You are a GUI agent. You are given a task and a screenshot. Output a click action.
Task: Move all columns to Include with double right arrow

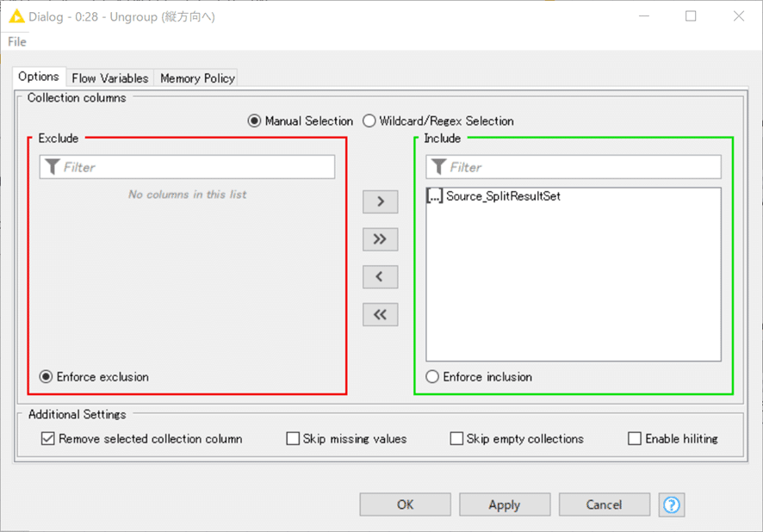tap(380, 239)
